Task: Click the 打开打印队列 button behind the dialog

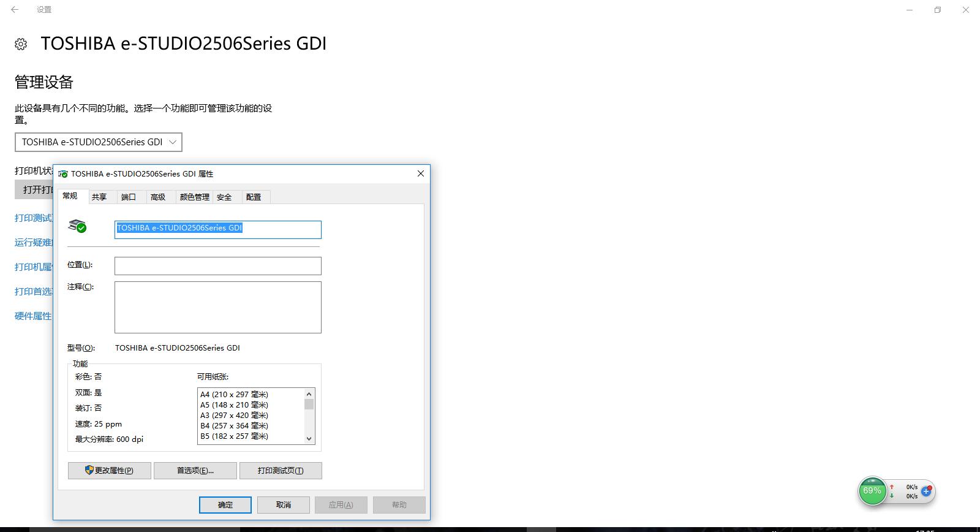Action: (34, 189)
